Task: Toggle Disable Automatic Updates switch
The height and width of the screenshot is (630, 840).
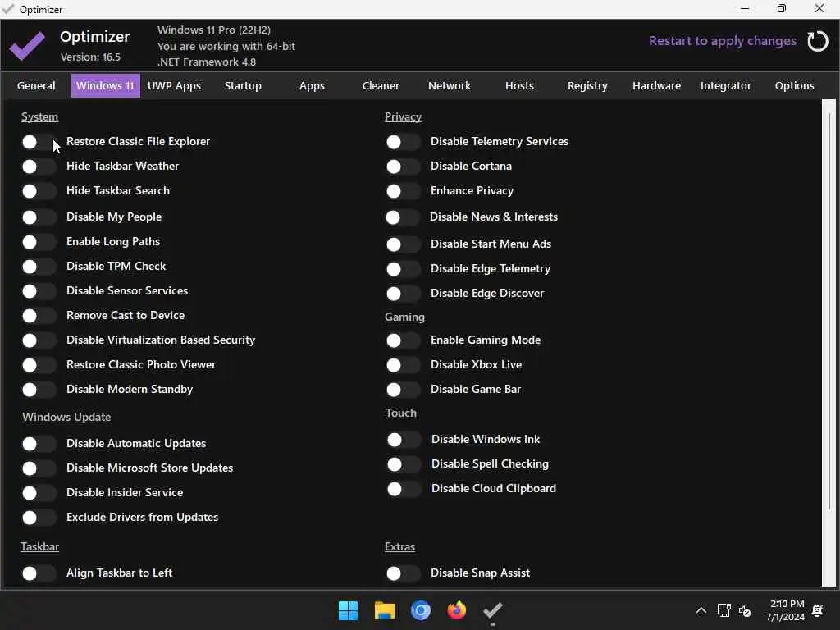Action: click(39, 444)
